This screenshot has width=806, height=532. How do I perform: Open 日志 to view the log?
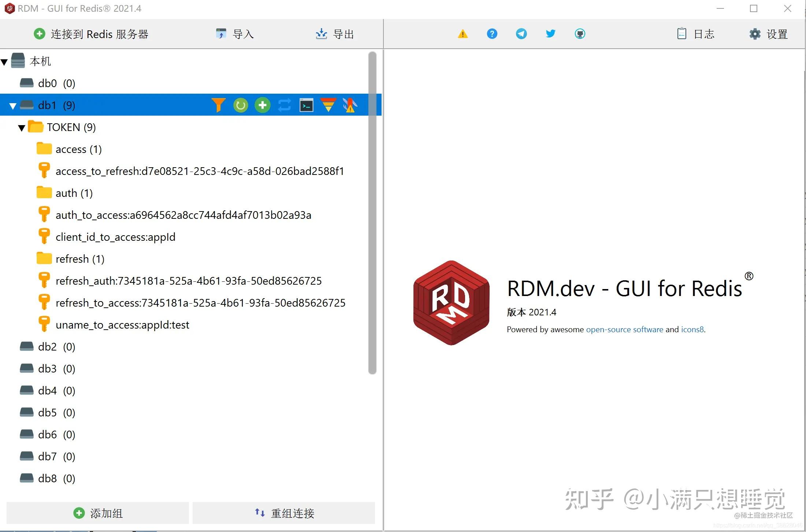695,34
